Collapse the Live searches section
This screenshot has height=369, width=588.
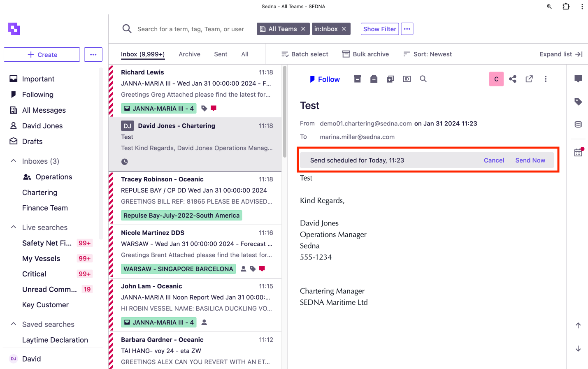(14, 227)
